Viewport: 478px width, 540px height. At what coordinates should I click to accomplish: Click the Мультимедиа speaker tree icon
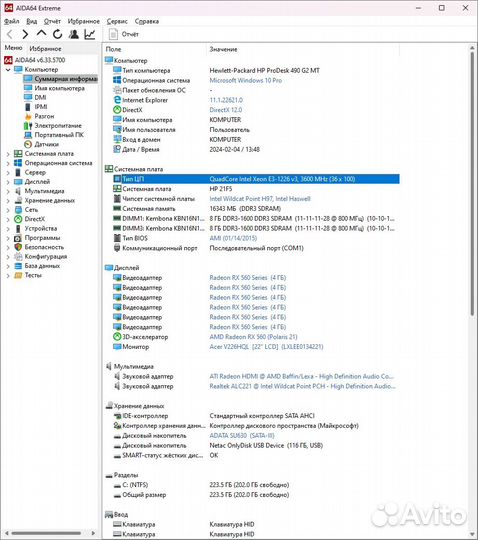(x=18, y=191)
